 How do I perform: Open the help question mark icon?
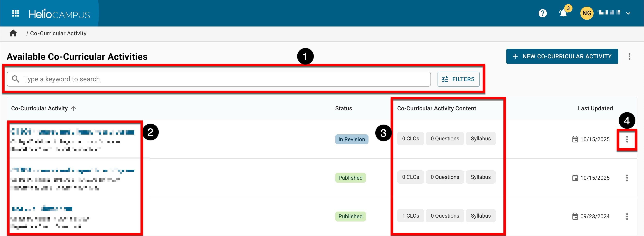(543, 13)
